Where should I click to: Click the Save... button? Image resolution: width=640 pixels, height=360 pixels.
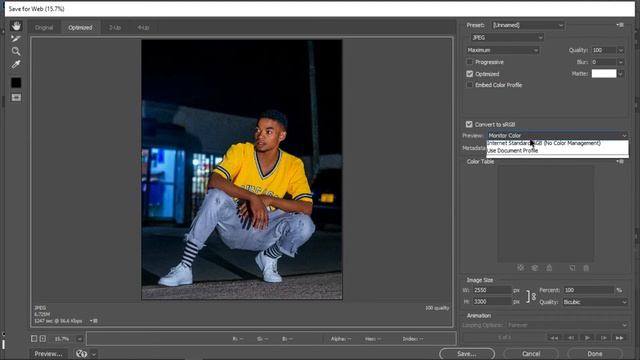467,353
